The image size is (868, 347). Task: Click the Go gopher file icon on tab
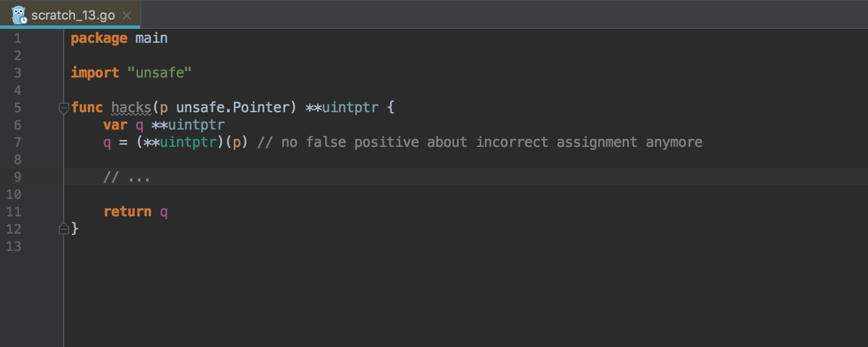tap(19, 15)
